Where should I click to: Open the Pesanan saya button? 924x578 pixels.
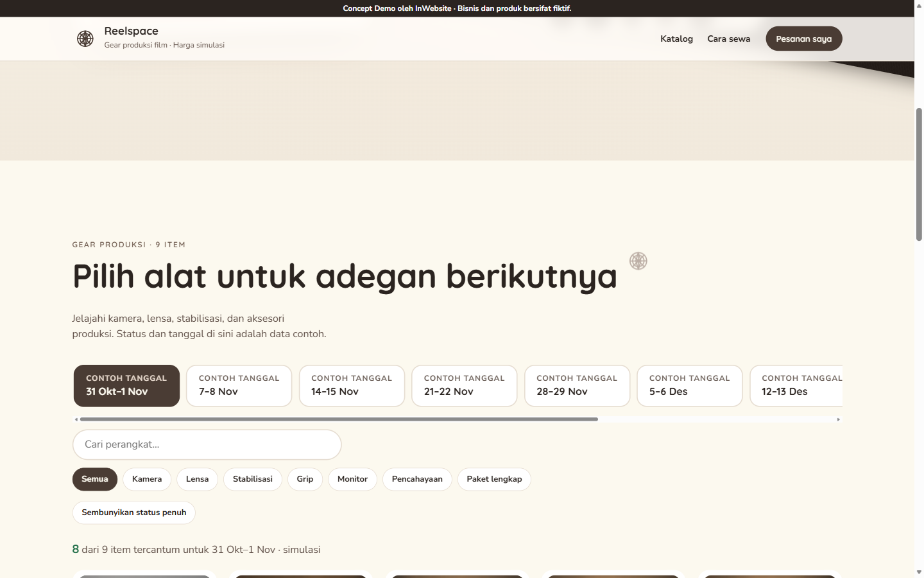(x=803, y=39)
